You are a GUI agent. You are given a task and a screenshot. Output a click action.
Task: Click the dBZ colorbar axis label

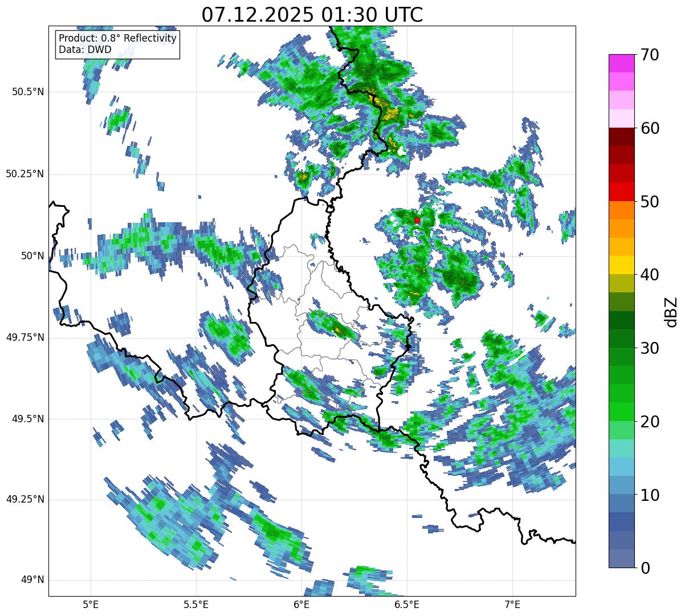(x=672, y=311)
